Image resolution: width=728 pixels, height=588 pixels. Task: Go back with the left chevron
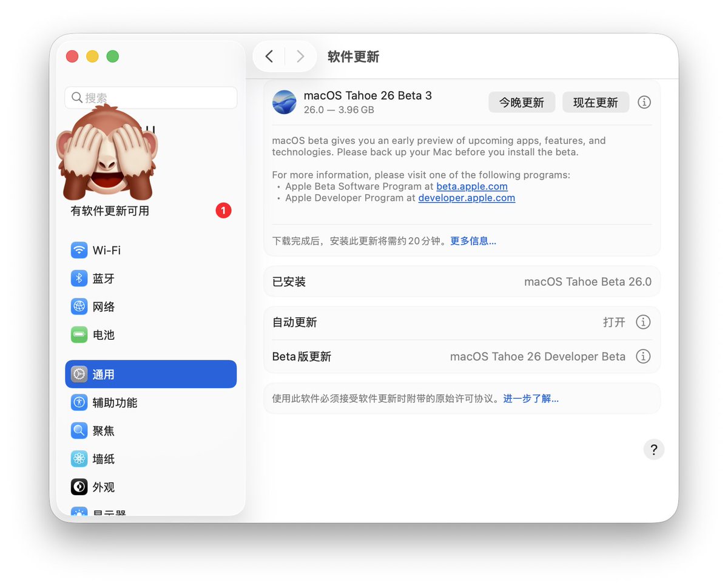coord(269,56)
